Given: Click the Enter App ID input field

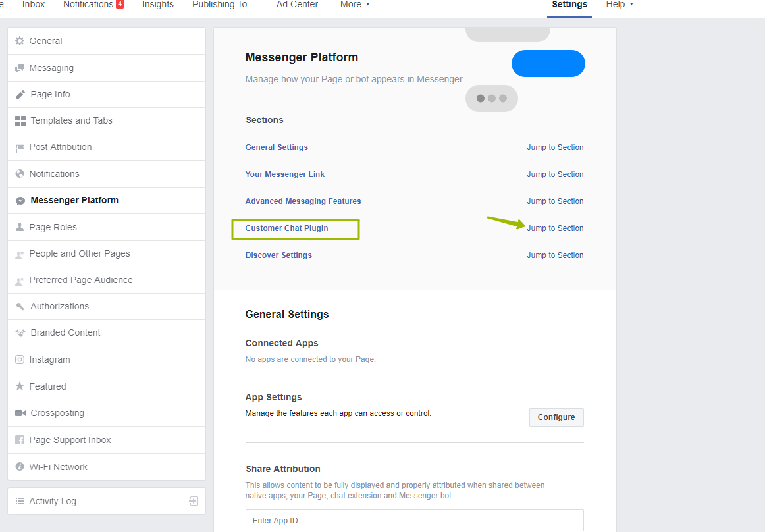Looking at the screenshot, I should coord(414,520).
